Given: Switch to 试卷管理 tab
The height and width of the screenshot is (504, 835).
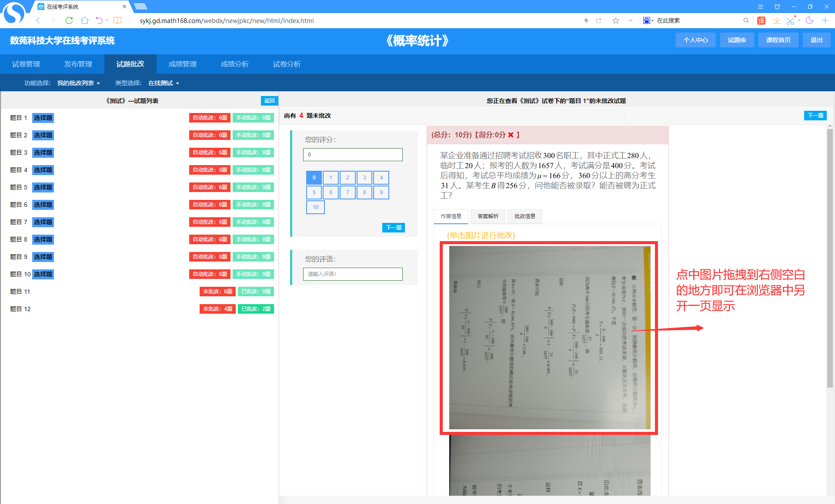Looking at the screenshot, I should [x=26, y=64].
